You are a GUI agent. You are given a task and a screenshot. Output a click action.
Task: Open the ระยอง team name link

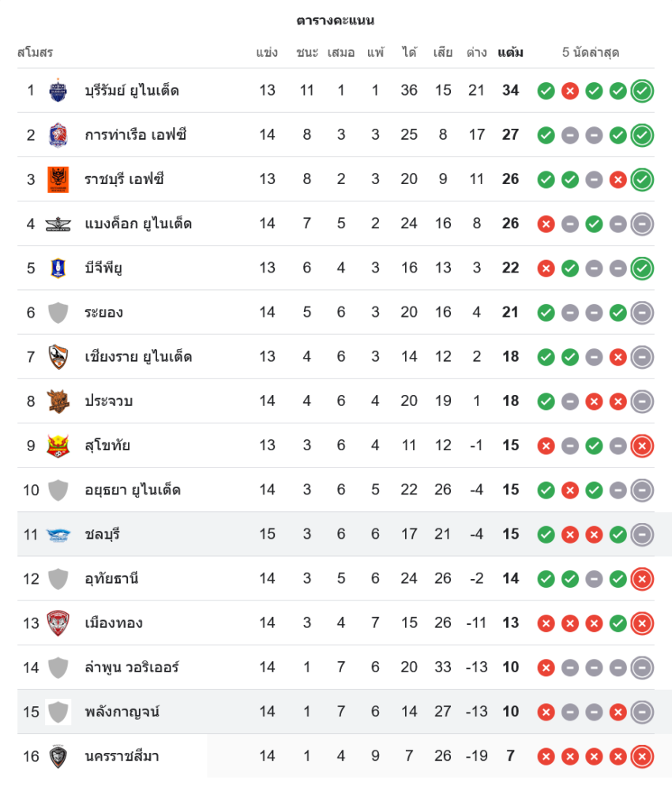tap(103, 312)
